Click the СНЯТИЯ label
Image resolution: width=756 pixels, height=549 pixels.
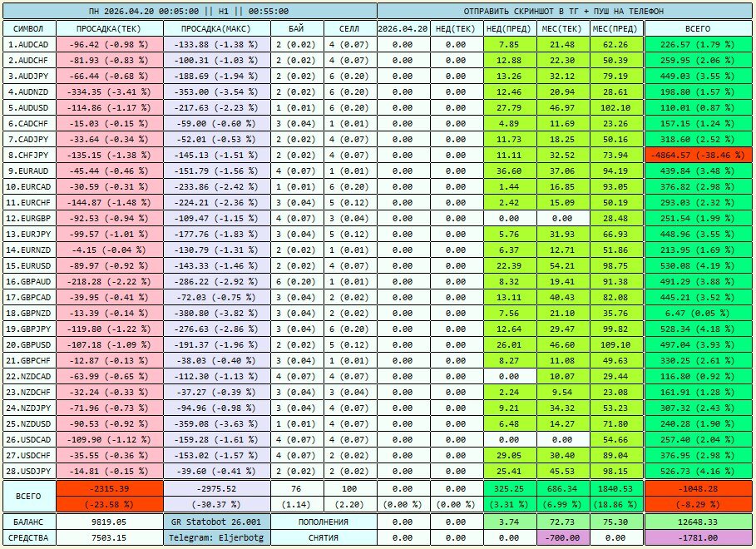pos(323,537)
